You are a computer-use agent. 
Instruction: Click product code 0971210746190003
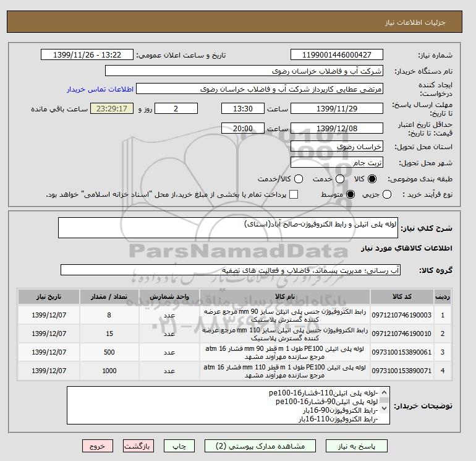tap(402, 315)
